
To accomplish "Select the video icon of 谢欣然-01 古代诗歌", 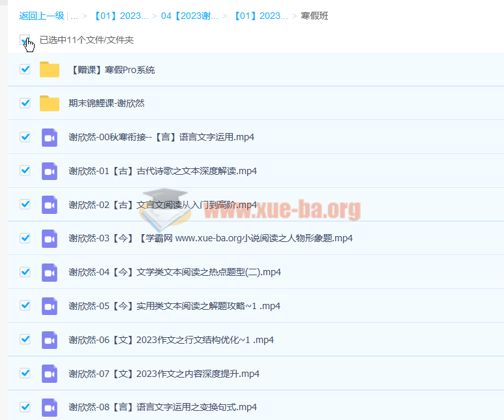I will pos(50,171).
